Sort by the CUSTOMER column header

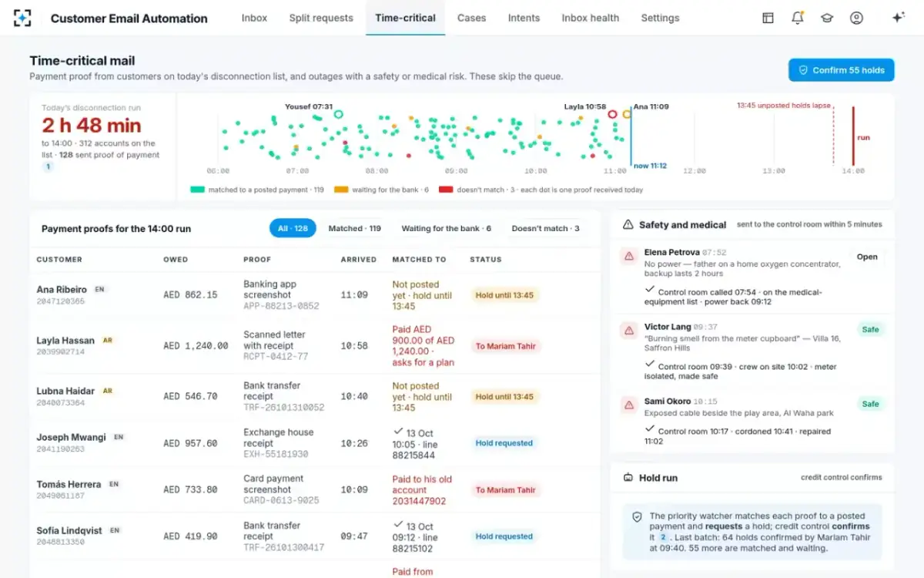coord(59,260)
